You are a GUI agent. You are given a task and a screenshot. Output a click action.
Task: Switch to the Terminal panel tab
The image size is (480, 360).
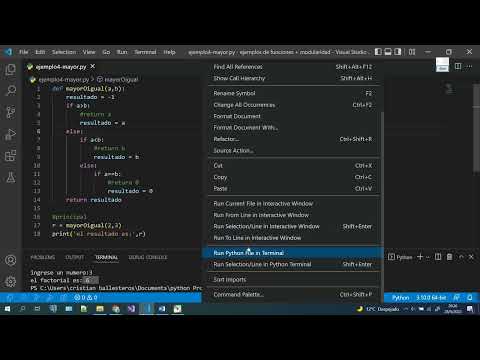tap(106, 257)
